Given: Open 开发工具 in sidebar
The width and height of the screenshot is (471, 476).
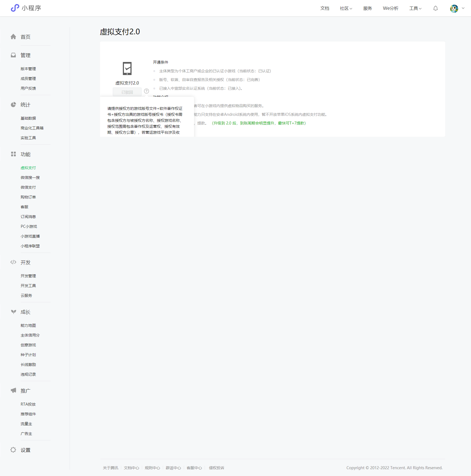Looking at the screenshot, I should 28,286.
